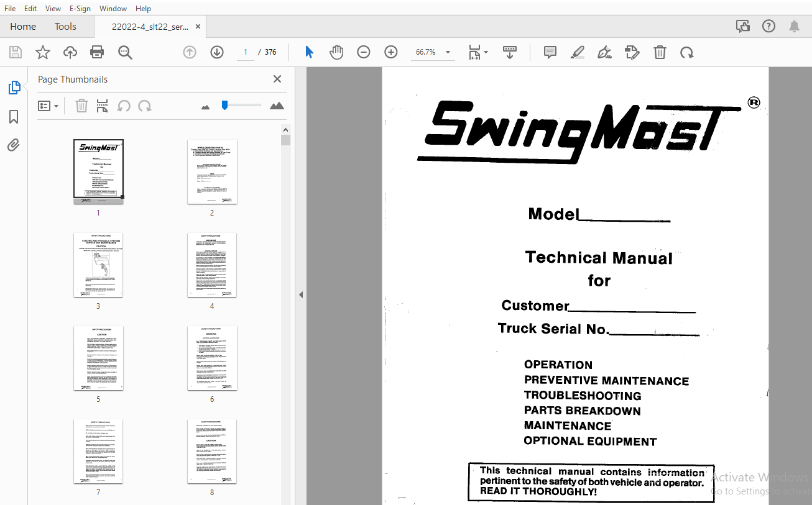Image resolution: width=812 pixels, height=505 pixels.
Task: Open the Page Thumbnails sidebar icon
Action: (14, 88)
